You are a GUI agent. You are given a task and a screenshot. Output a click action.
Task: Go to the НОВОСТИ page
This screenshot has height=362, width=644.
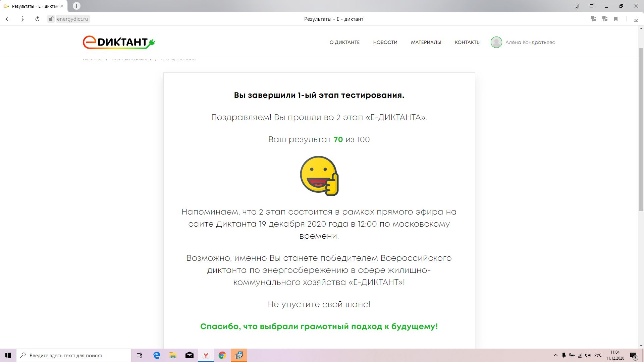coord(385,42)
